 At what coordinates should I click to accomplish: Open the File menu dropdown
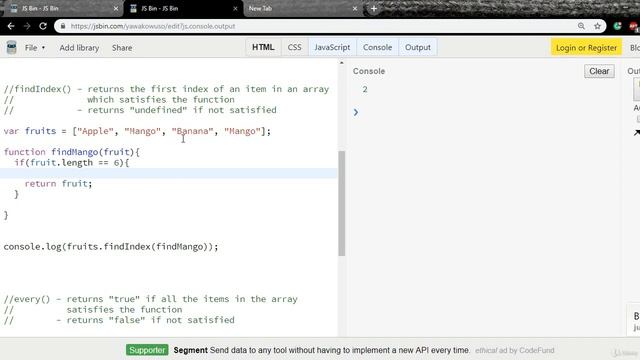click(35, 48)
